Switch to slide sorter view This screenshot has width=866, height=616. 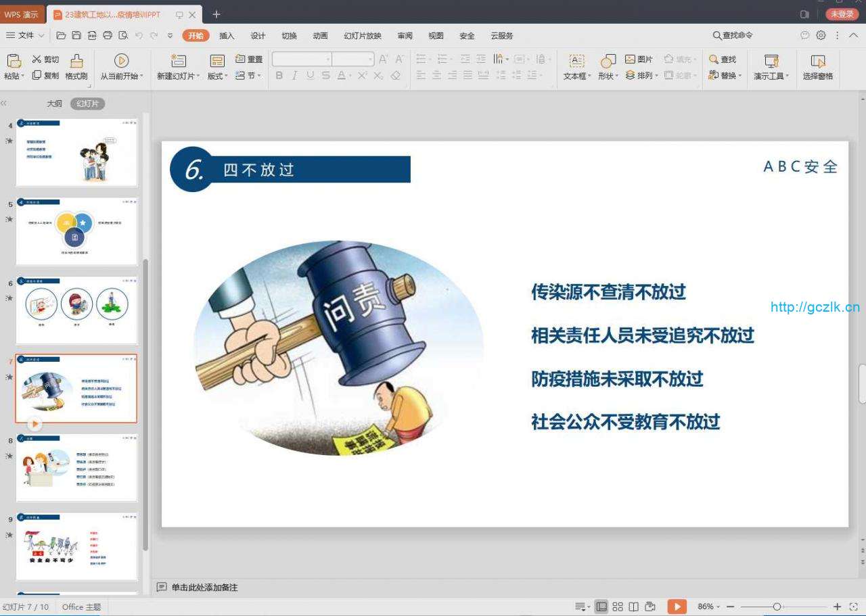(x=617, y=607)
